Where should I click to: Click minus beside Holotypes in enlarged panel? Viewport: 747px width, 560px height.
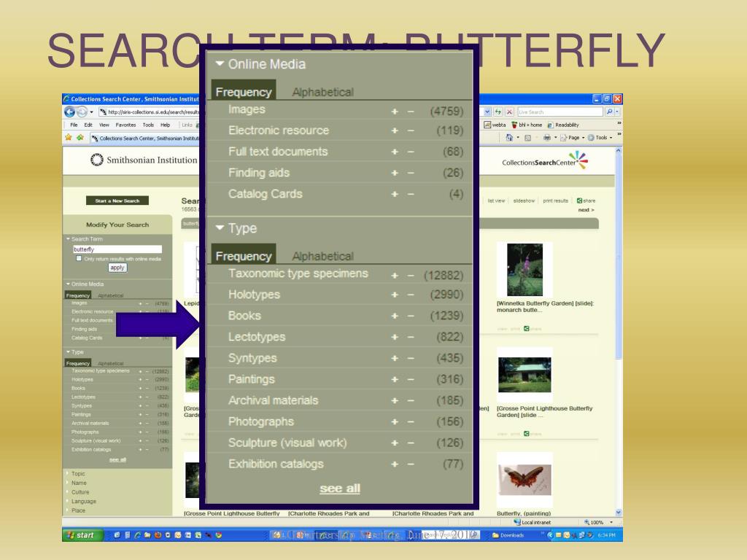411,295
